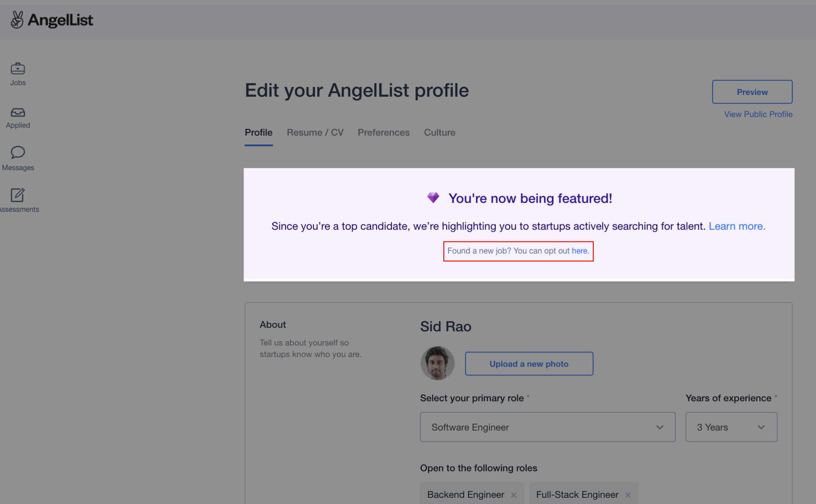Select the Profile tab
The image size is (816, 504).
pos(258,132)
